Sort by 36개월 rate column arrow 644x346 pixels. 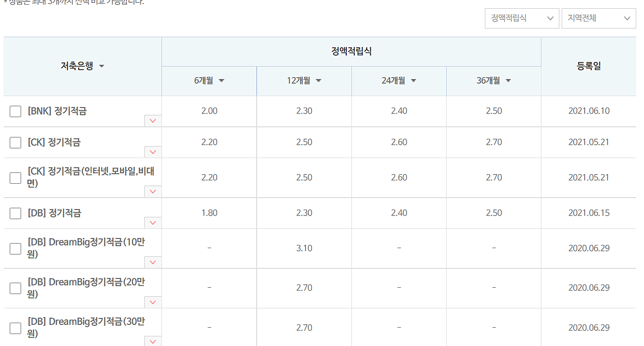pyautogui.click(x=508, y=81)
